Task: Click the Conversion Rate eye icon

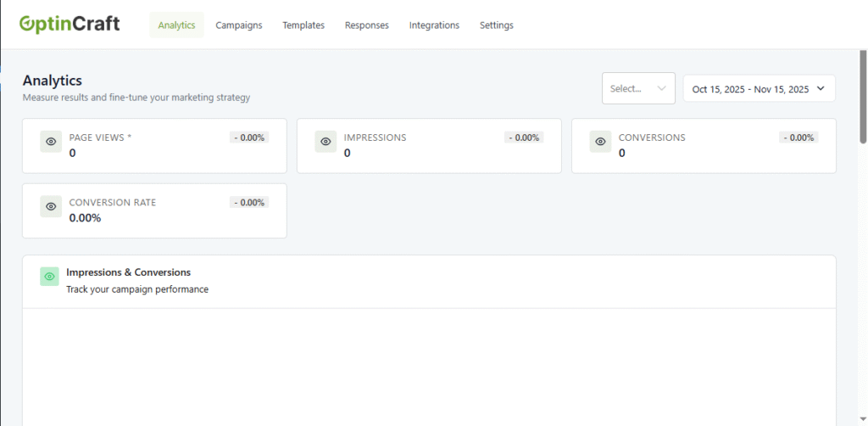Action: (x=51, y=206)
